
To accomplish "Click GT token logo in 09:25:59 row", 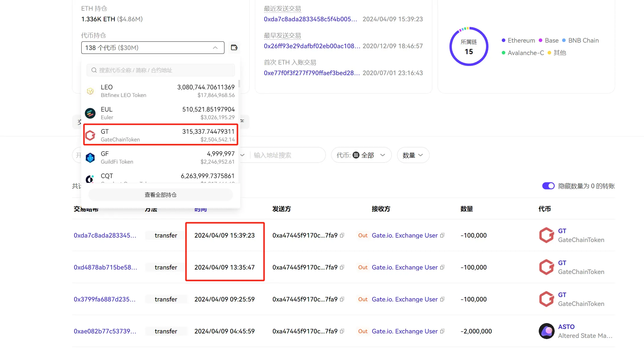I will click(x=546, y=299).
